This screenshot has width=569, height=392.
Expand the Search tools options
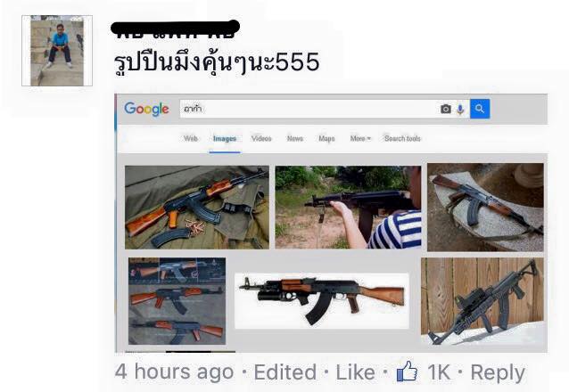[402, 138]
